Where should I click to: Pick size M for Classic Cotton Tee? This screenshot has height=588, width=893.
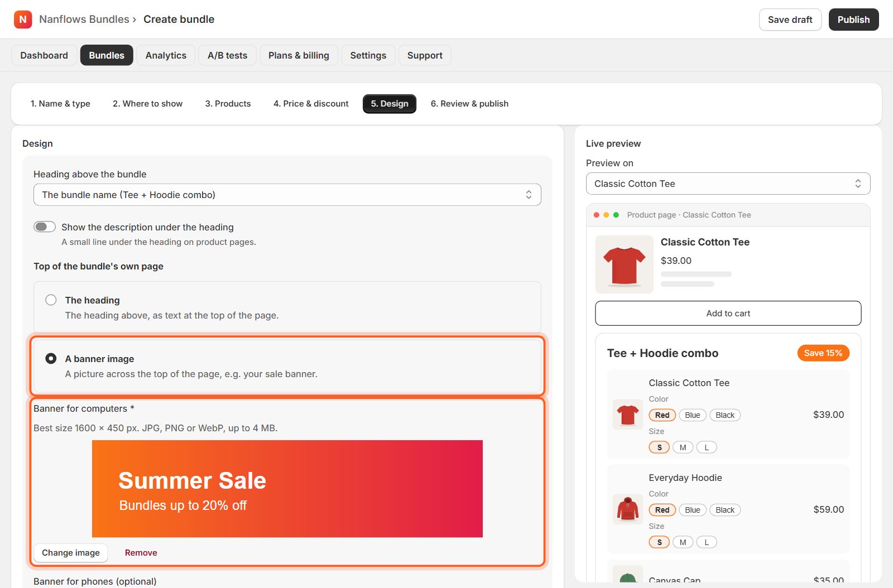[683, 447]
